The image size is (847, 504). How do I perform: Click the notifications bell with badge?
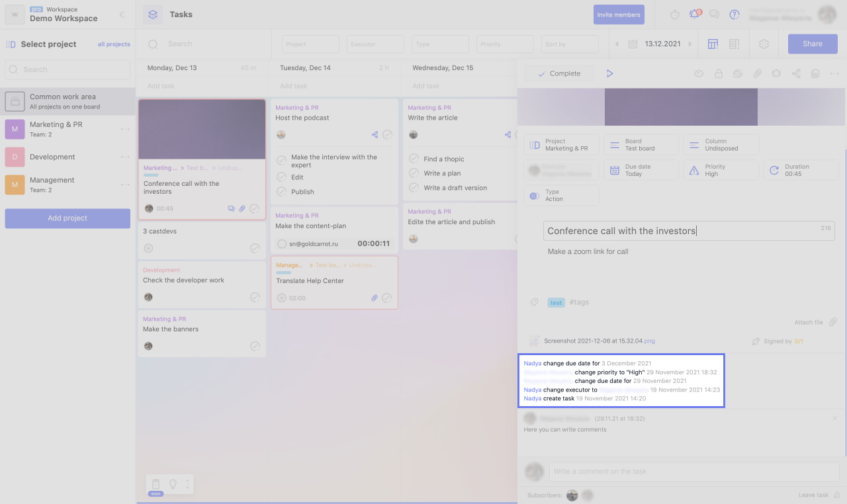point(694,14)
